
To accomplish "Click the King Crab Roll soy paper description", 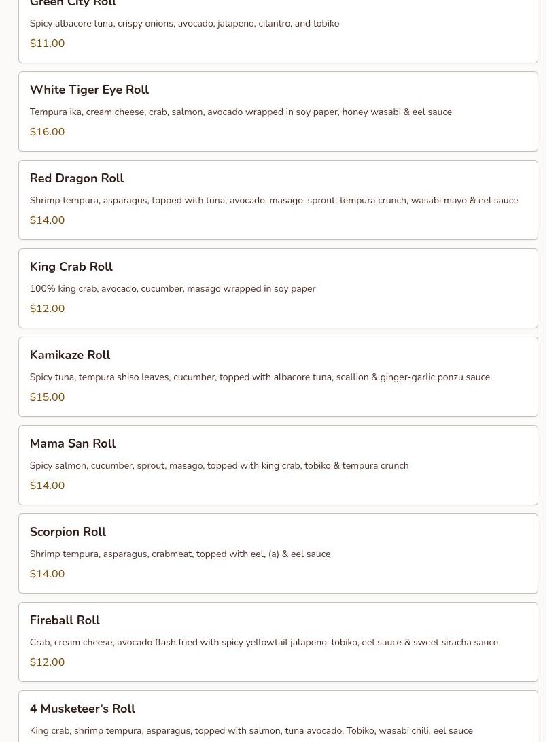I will [173, 288].
